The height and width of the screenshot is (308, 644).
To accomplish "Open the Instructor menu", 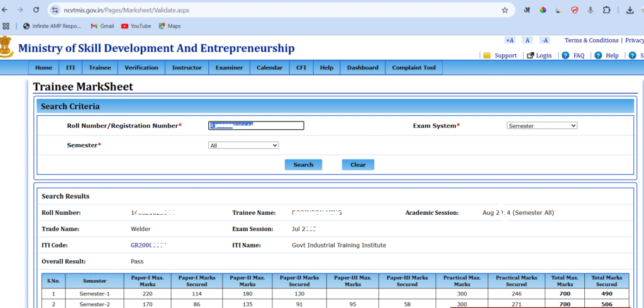I will [x=187, y=68].
